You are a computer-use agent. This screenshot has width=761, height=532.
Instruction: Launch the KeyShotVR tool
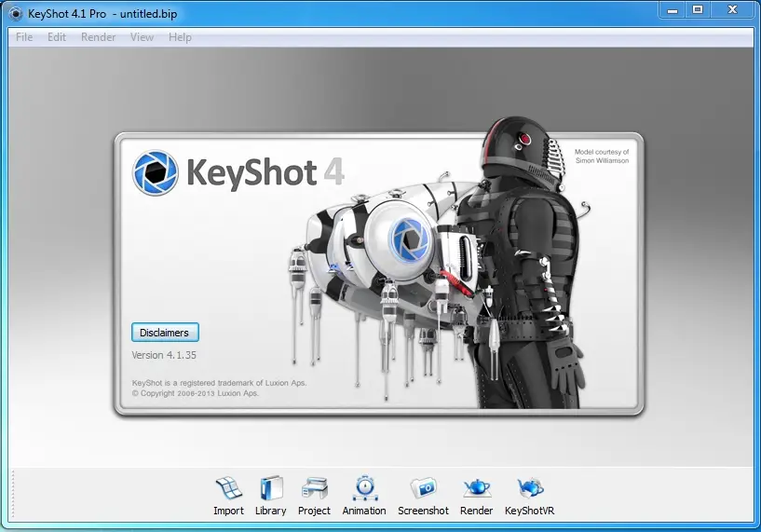point(529,496)
